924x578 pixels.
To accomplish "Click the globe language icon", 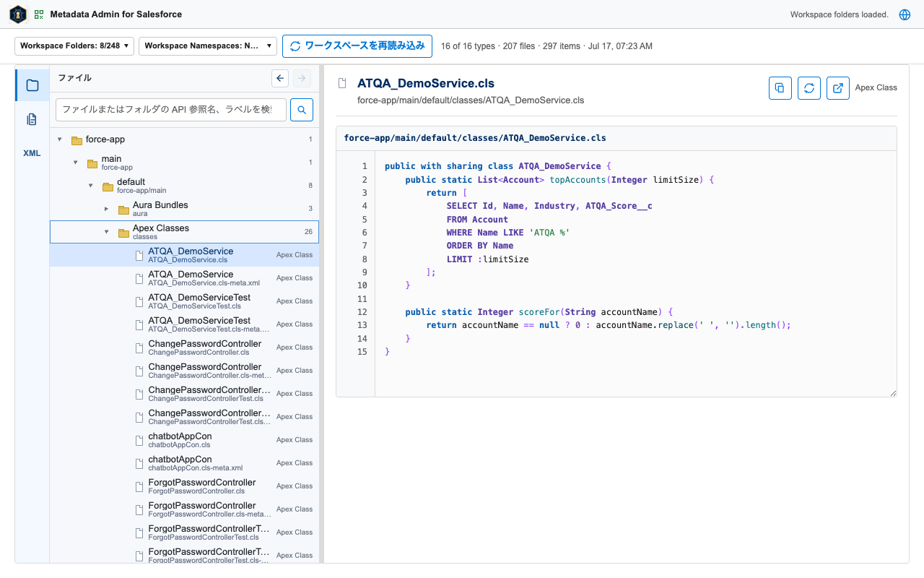I will click(x=905, y=14).
